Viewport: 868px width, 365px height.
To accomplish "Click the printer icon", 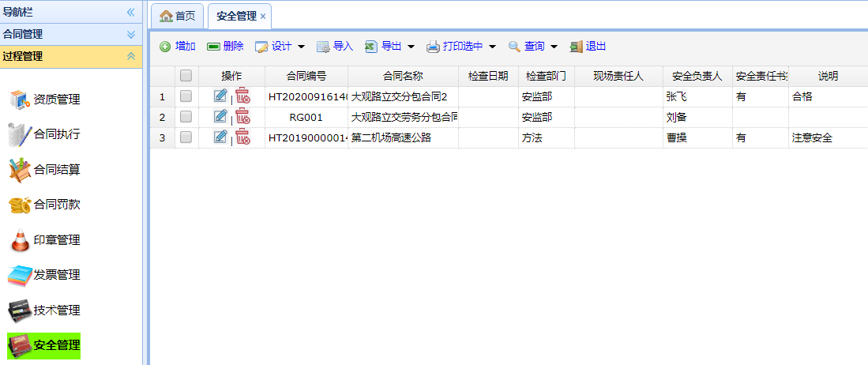I will (433, 47).
